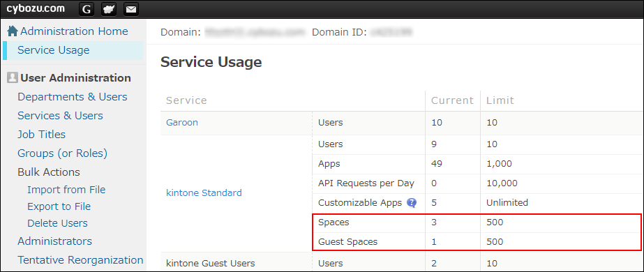The height and width of the screenshot is (272, 644).
Task: Click the Garoon service link
Action: tap(182, 122)
